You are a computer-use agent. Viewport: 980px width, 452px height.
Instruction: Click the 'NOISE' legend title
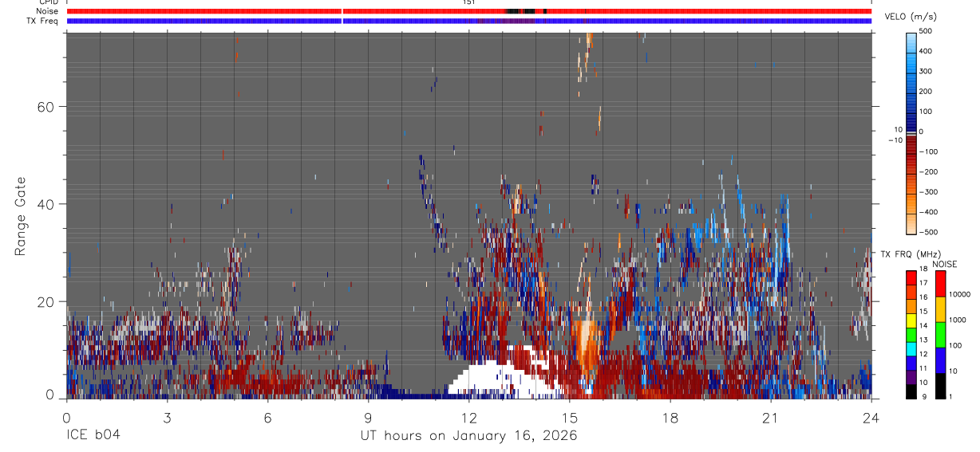tap(943, 264)
